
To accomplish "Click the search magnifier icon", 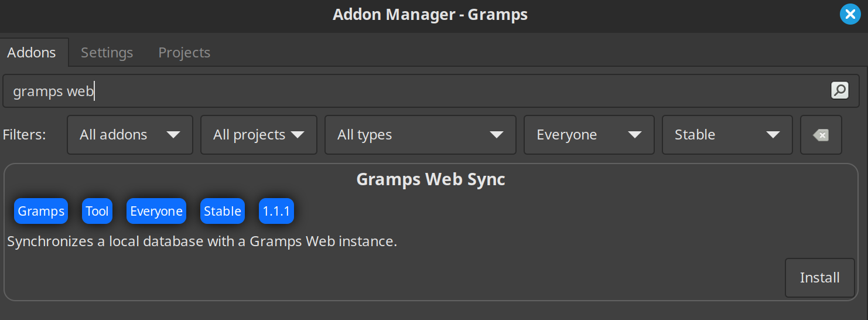I will [x=839, y=90].
